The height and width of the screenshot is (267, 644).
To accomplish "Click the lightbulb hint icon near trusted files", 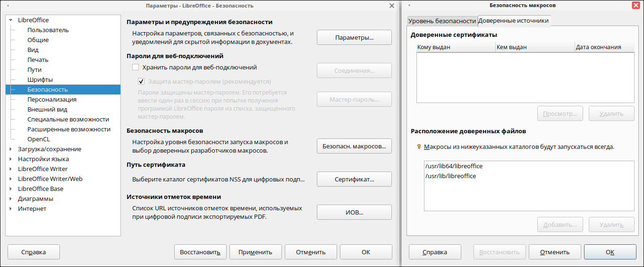I will (418, 147).
